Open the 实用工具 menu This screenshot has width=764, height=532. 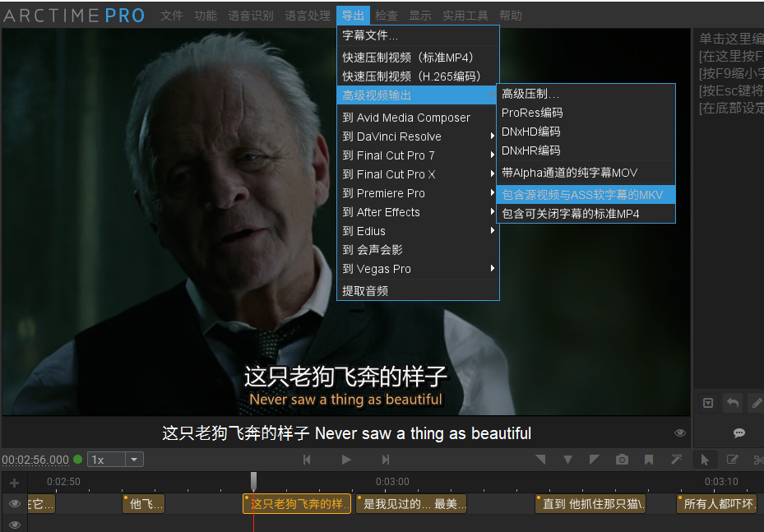pyautogui.click(x=465, y=16)
